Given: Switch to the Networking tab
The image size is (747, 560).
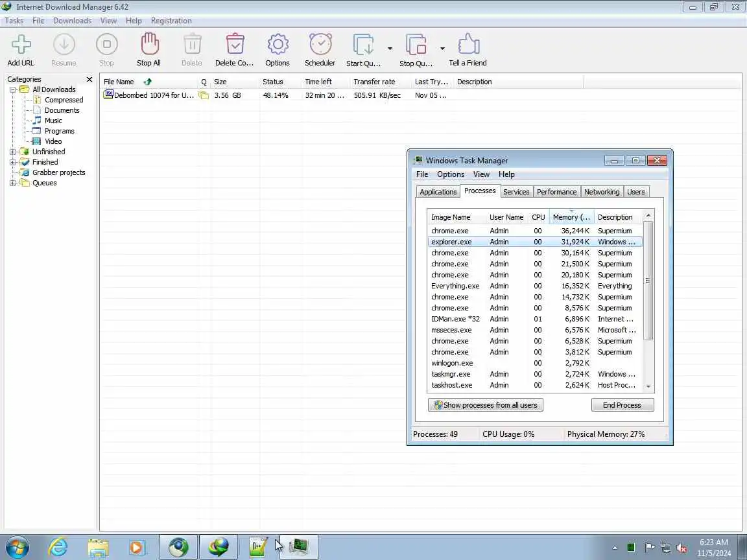Looking at the screenshot, I should [x=602, y=192].
